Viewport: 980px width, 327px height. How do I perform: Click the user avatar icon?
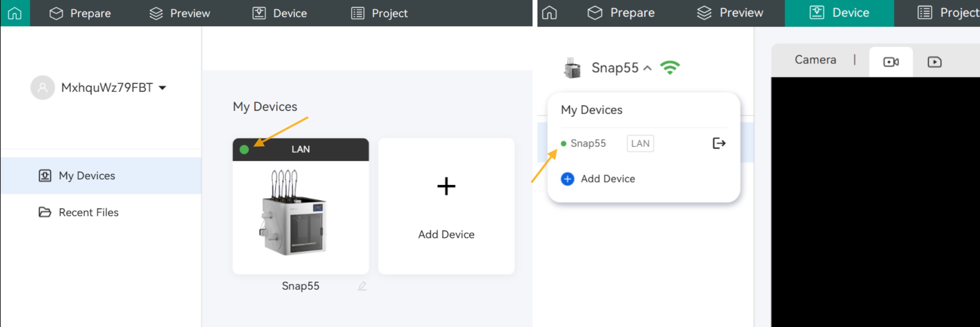click(x=43, y=87)
